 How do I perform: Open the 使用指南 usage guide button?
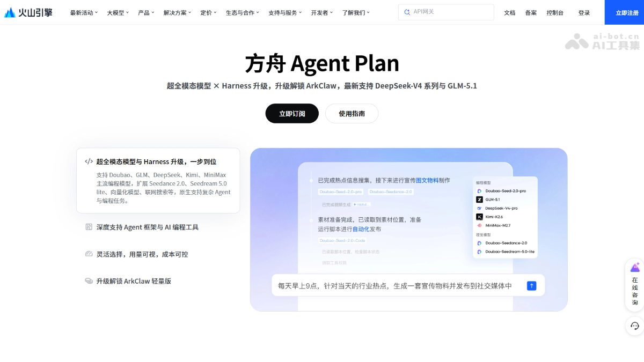click(352, 113)
